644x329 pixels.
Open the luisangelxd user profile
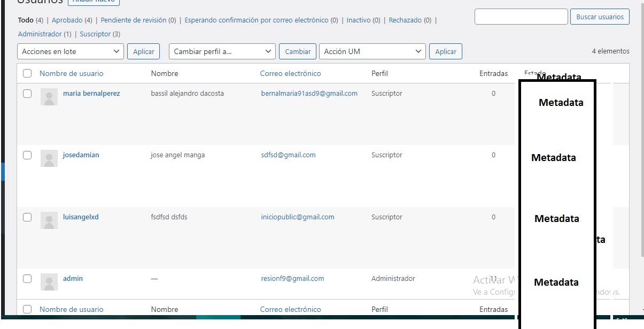click(81, 217)
